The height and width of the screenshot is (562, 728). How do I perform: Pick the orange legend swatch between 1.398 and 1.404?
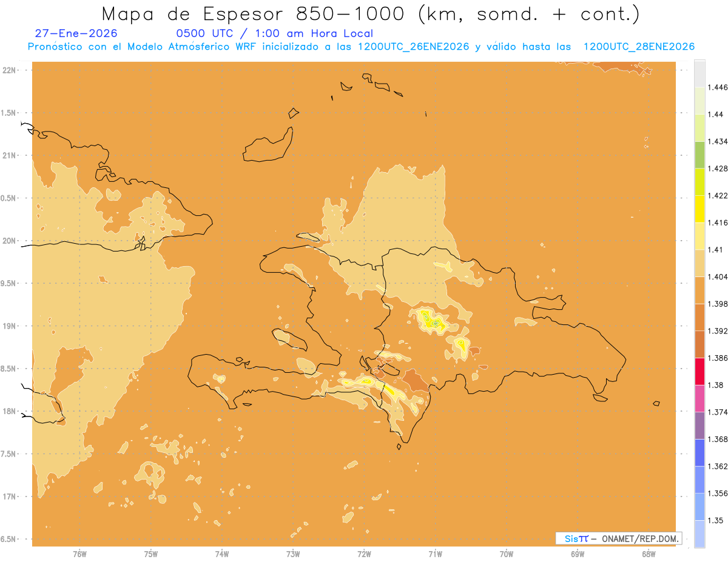coord(699,290)
